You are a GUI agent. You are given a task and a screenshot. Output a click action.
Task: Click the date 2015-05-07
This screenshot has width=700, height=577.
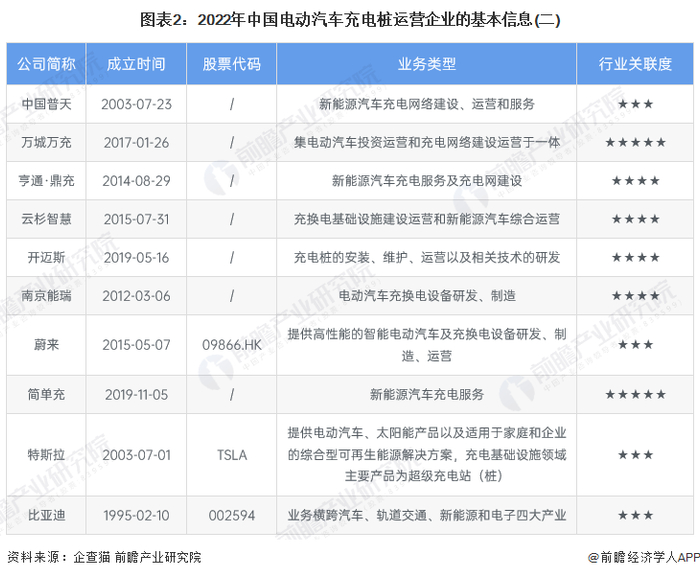click(136, 345)
